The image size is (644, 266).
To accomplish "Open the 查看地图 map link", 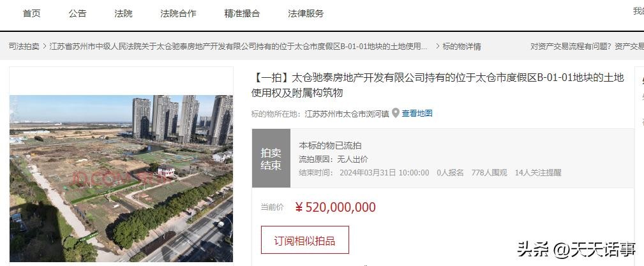I will coord(417,114).
